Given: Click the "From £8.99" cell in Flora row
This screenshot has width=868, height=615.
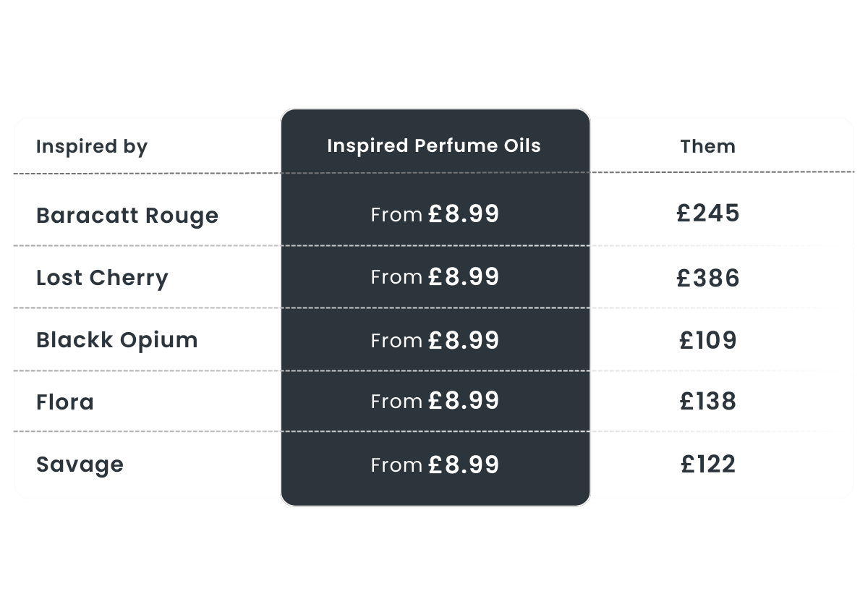Looking at the screenshot, I should click(435, 401).
